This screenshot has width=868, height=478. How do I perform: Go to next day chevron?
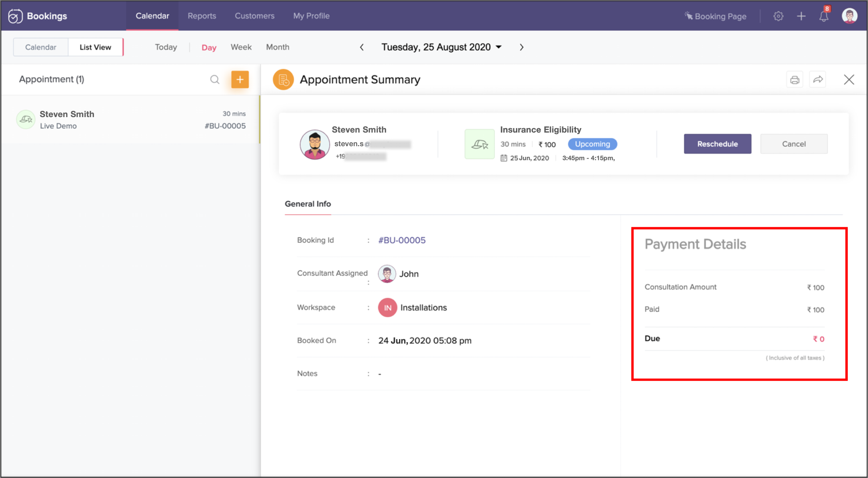click(x=521, y=47)
